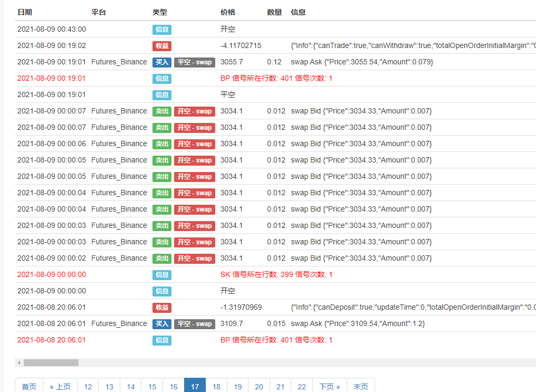Open log page 20
Image resolution: width=536 pixels, height=392 pixels.
coord(259,386)
